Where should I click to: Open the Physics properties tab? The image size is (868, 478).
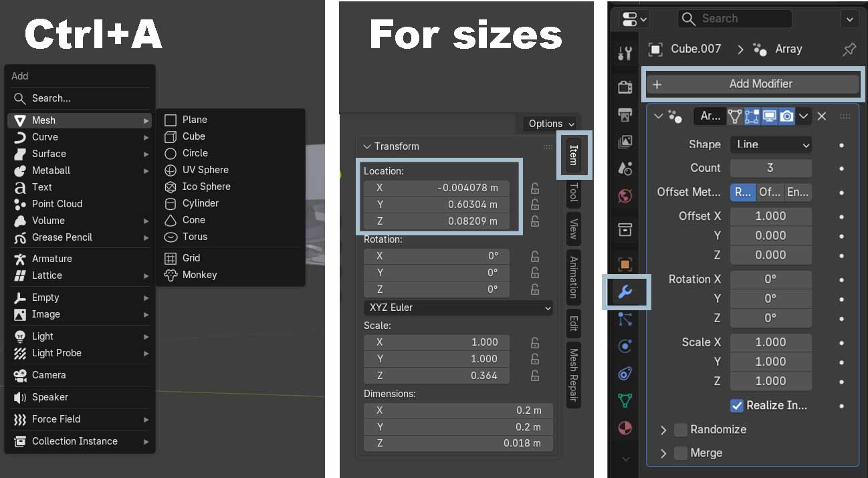point(625,346)
